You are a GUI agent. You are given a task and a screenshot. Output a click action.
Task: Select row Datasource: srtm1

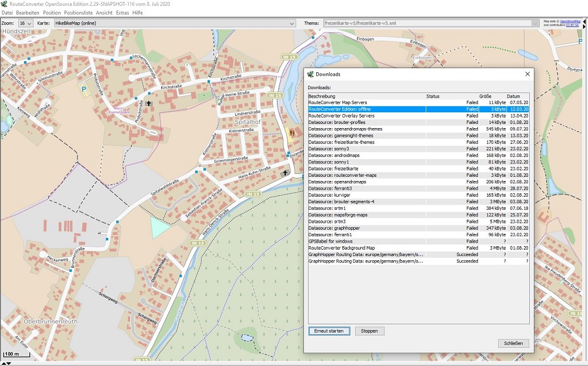pos(419,209)
